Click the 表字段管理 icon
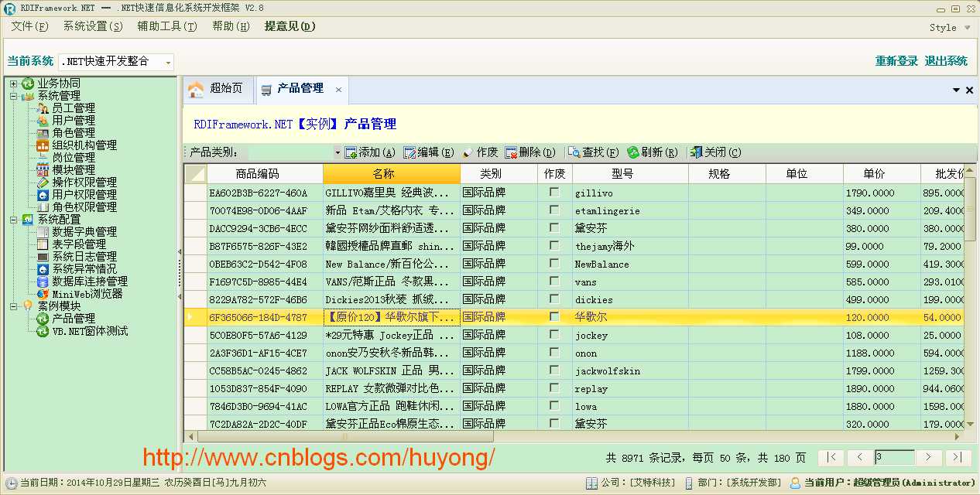Image resolution: width=980 pixels, height=495 pixels. [x=43, y=244]
